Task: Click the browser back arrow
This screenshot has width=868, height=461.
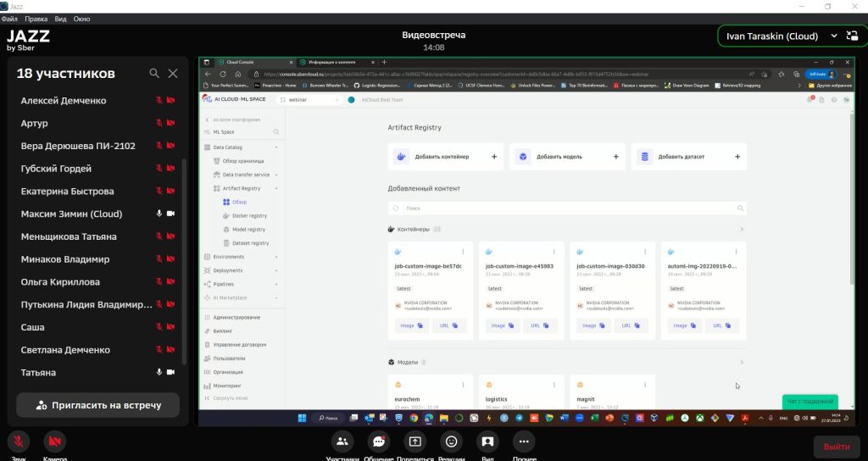Action: (208, 75)
